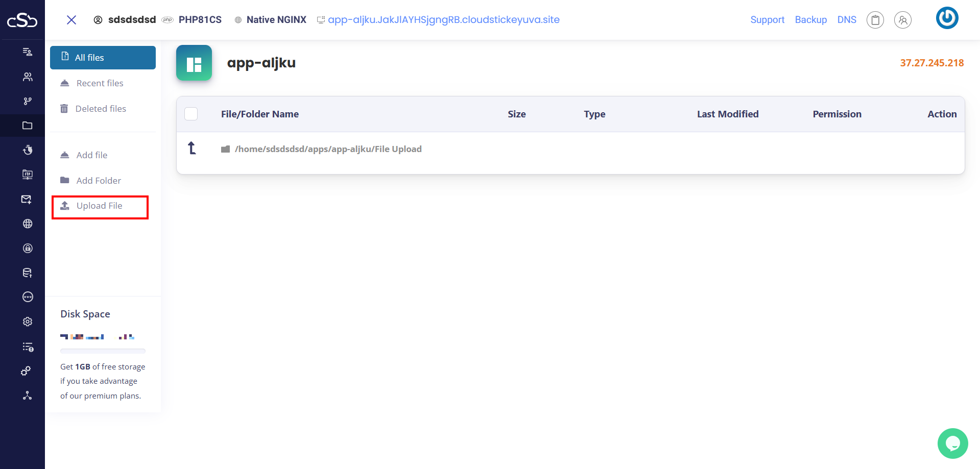Screen dimensions: 980x469
Task: Open the app-aljku cloudstick site URL
Action: click(x=443, y=20)
